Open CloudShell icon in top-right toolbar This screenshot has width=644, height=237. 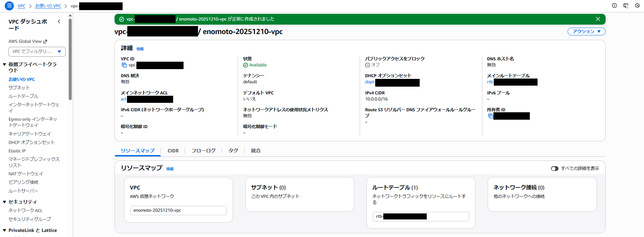626,6
